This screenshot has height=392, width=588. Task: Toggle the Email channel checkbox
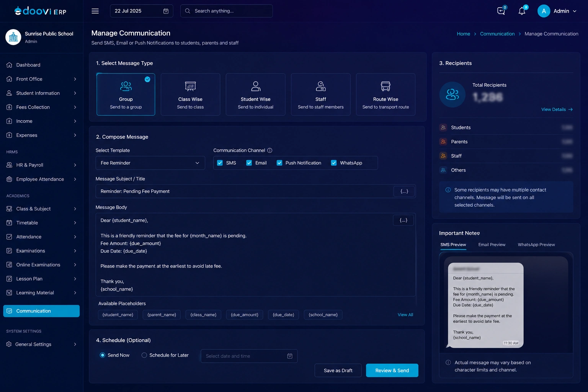click(x=249, y=163)
